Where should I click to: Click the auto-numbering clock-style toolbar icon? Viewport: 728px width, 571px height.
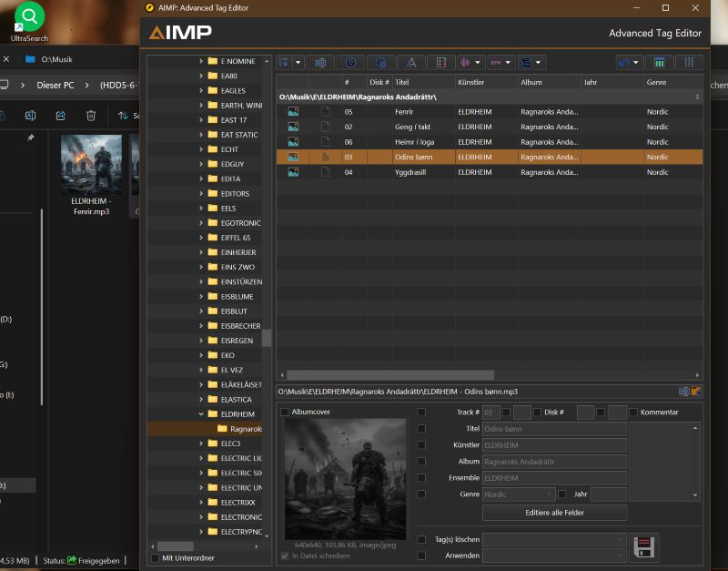click(350, 63)
